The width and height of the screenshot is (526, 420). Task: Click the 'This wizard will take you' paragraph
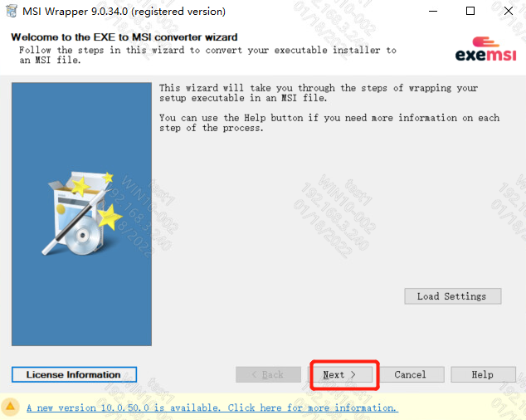coord(318,93)
